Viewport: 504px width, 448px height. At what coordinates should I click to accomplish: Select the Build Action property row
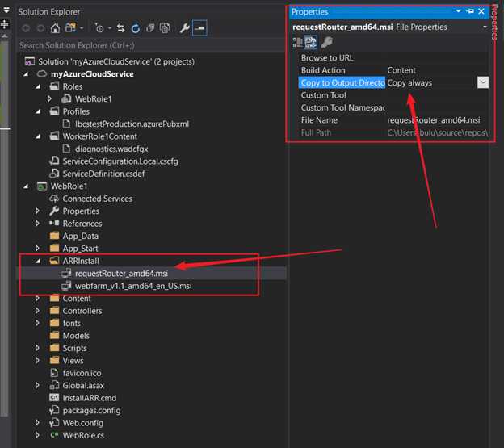(x=393, y=70)
